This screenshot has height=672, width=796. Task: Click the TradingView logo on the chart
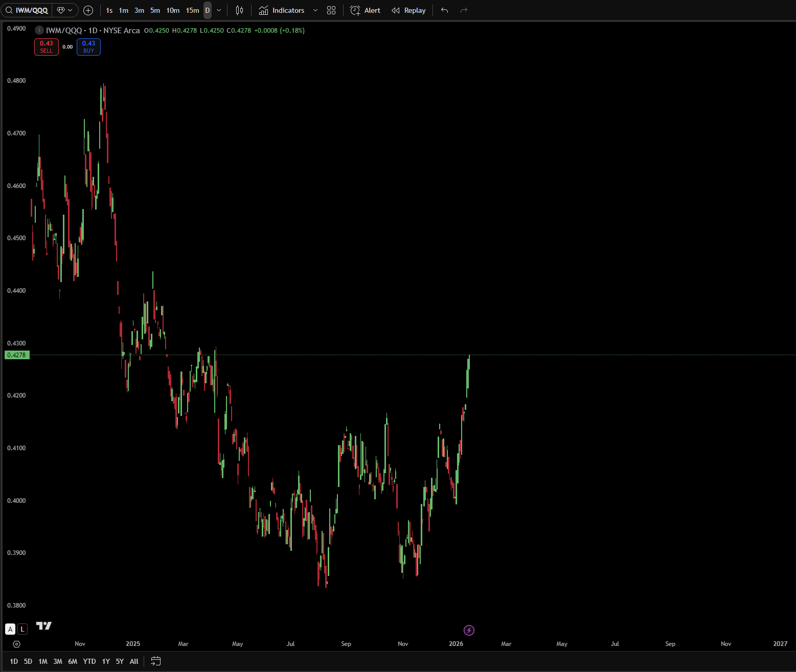coord(44,626)
